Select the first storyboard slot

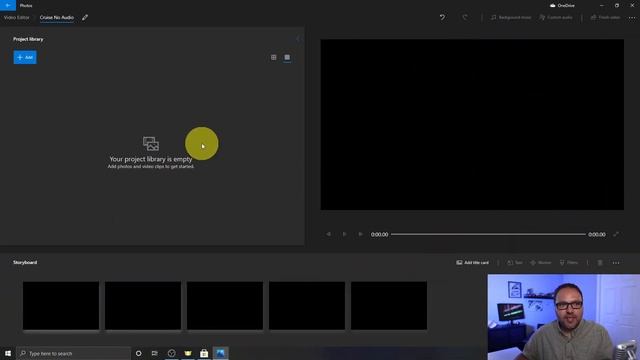(61, 305)
